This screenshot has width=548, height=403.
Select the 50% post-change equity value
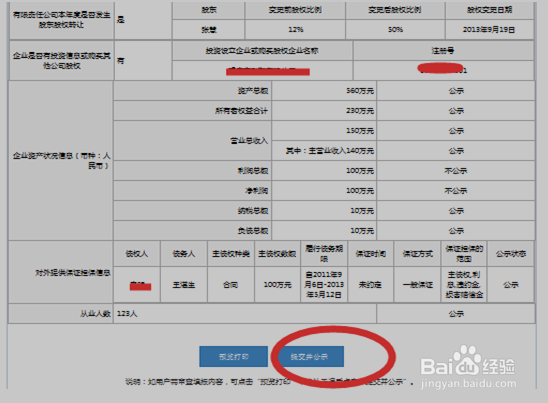[395, 30]
